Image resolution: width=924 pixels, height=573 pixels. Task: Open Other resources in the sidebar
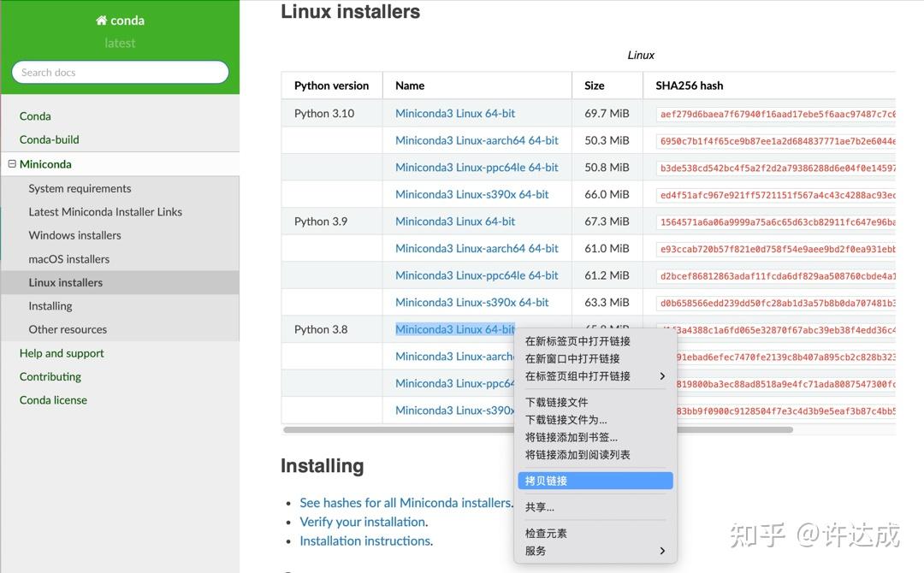coord(68,330)
